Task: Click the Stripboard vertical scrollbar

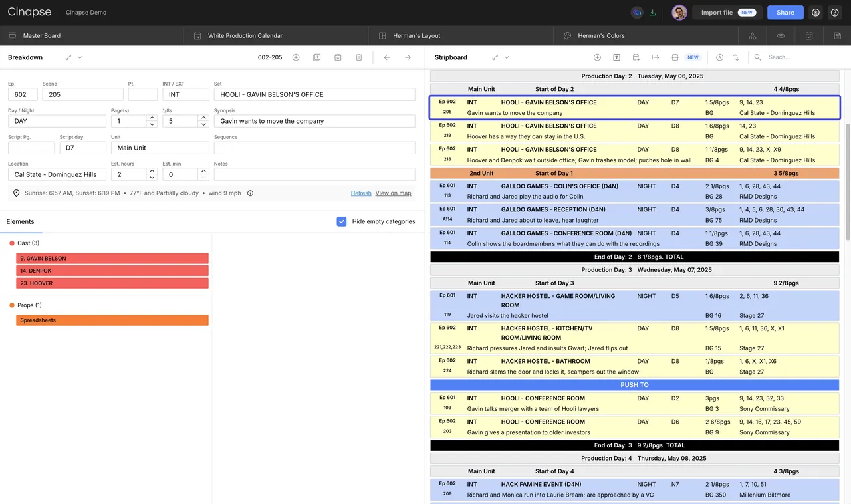Action: point(847,182)
